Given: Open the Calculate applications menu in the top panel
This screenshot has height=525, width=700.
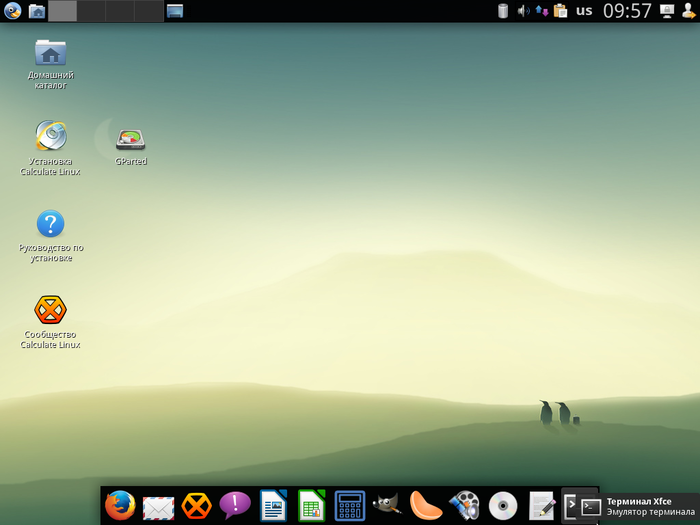Looking at the screenshot, I should [x=12, y=11].
